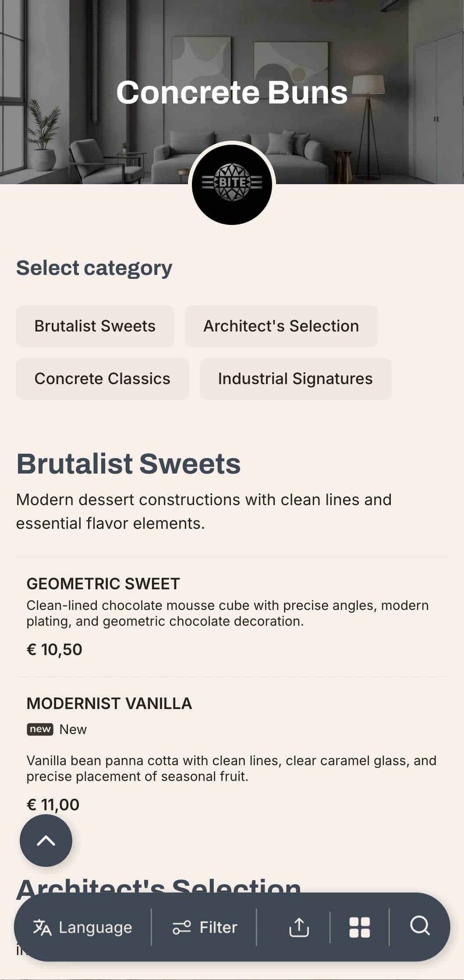Tap the share upload icon

pyautogui.click(x=299, y=927)
